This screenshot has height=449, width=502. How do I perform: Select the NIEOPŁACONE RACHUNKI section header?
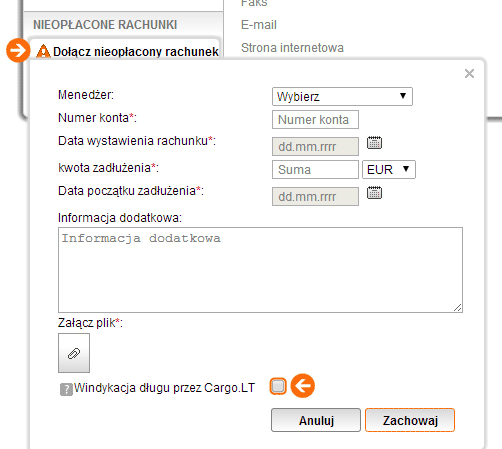(105, 25)
